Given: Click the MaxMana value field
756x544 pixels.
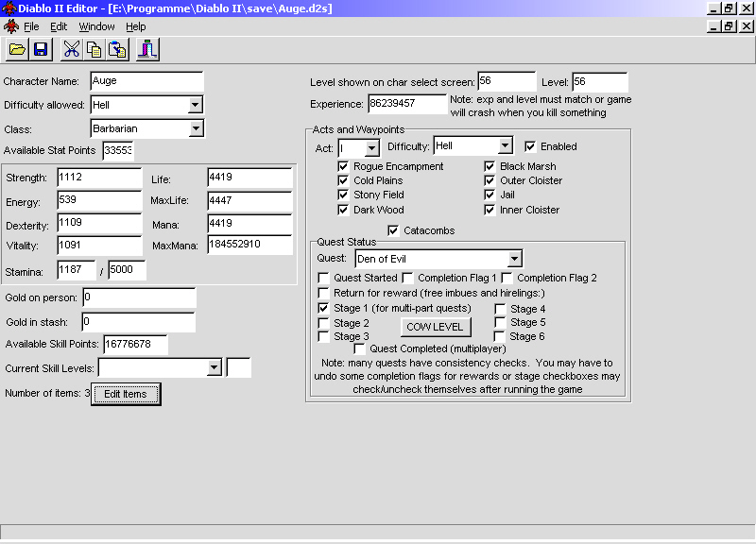Looking at the screenshot, I should tap(249, 245).
